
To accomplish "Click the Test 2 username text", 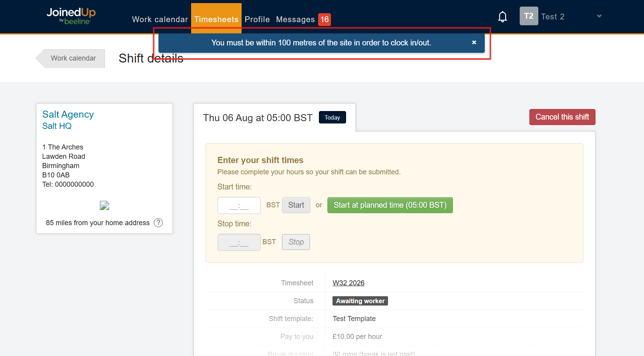I will (553, 16).
